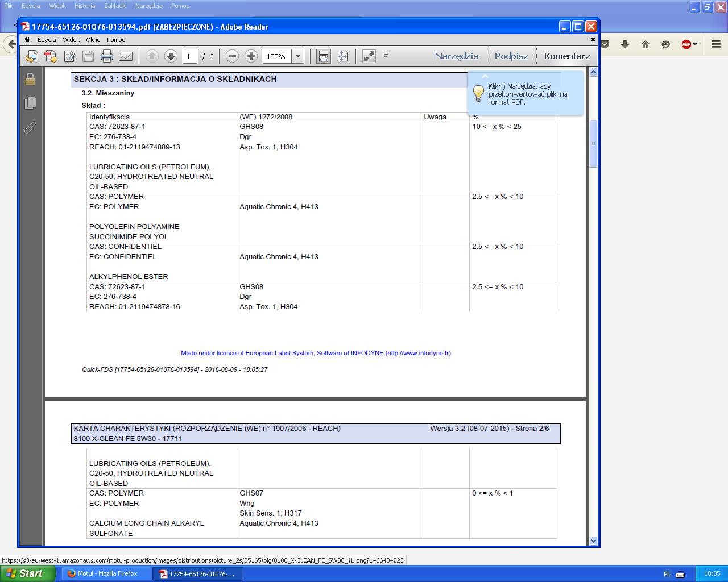Go to the previous page arrow
The image size is (728, 582).
[152, 56]
